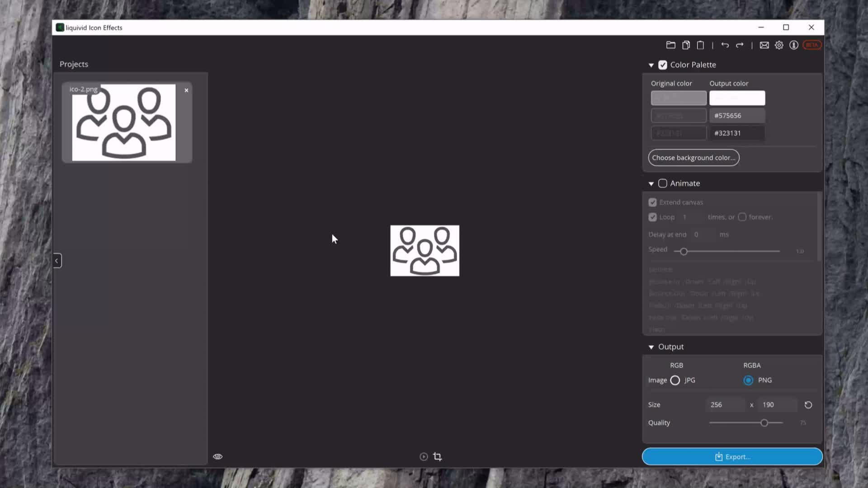This screenshot has height=488, width=868.
Task: Select the JPG radio button
Action: click(x=675, y=380)
